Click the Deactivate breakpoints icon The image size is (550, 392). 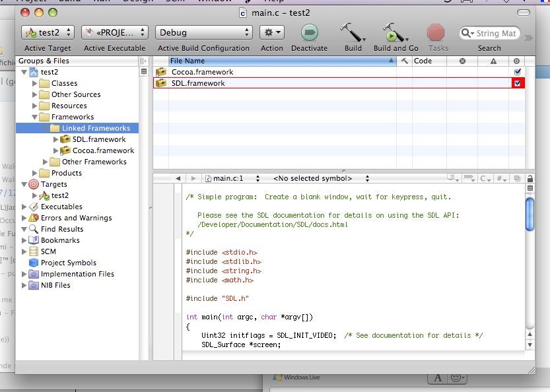(310, 33)
